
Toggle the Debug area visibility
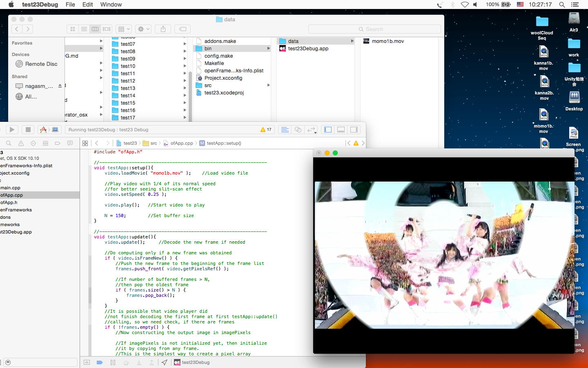click(341, 130)
